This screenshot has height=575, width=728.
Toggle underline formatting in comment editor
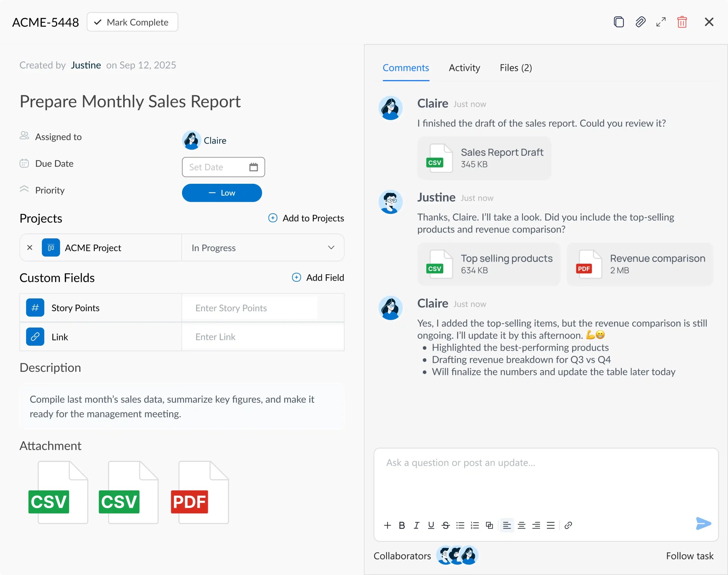pos(431,525)
